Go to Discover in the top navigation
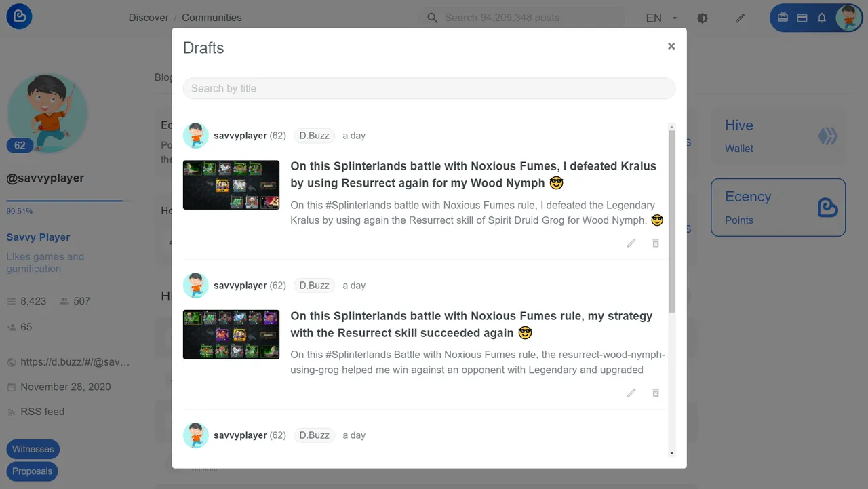Image resolution: width=868 pixels, height=489 pixels. coord(149,18)
